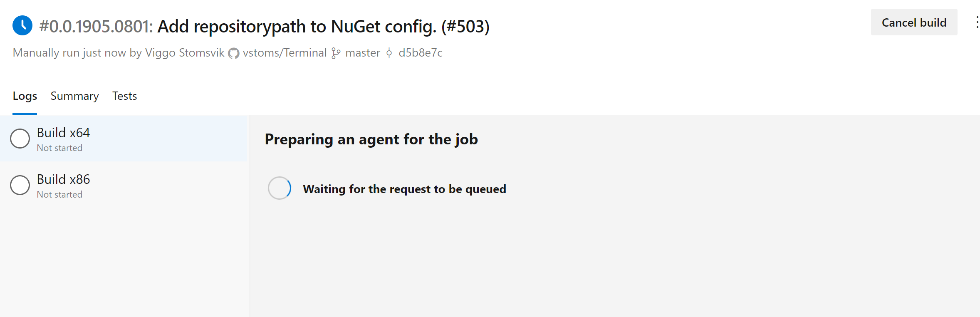
Task: Select the Build x64 job
Action: [124, 138]
